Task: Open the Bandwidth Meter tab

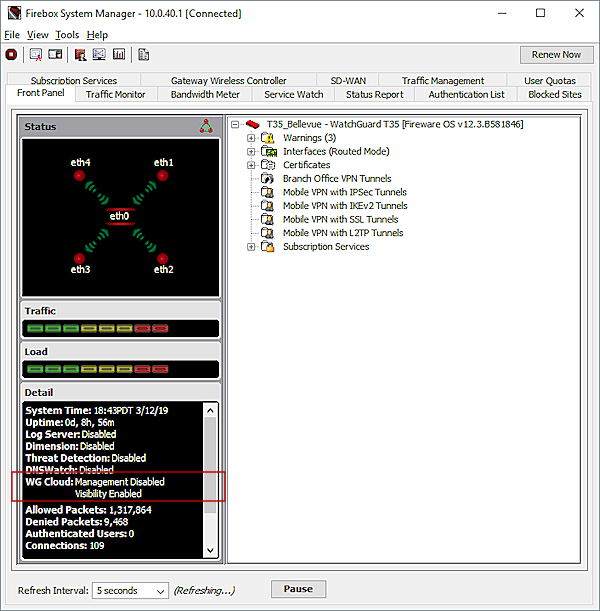Action: point(205,95)
